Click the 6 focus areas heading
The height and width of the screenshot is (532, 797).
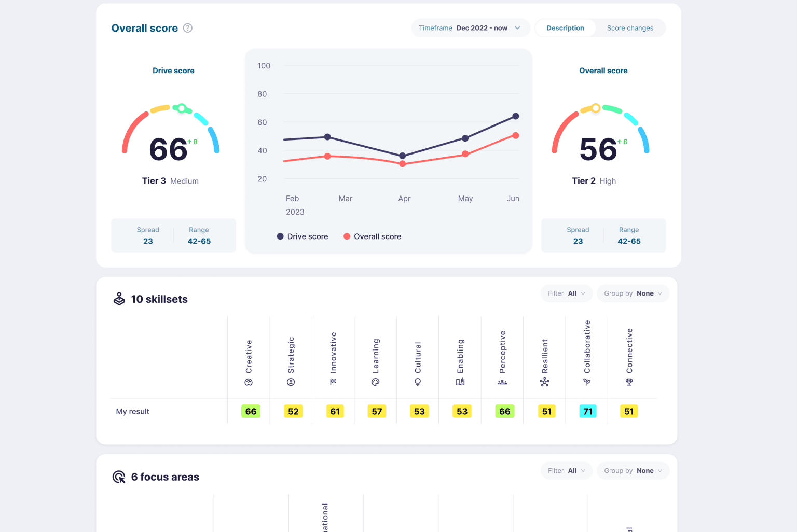click(x=165, y=477)
